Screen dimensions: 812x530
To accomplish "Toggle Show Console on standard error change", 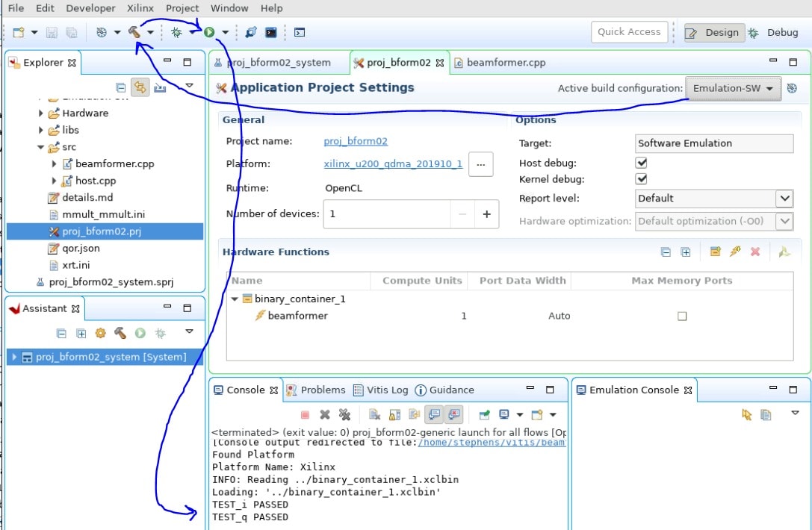I will [454, 414].
